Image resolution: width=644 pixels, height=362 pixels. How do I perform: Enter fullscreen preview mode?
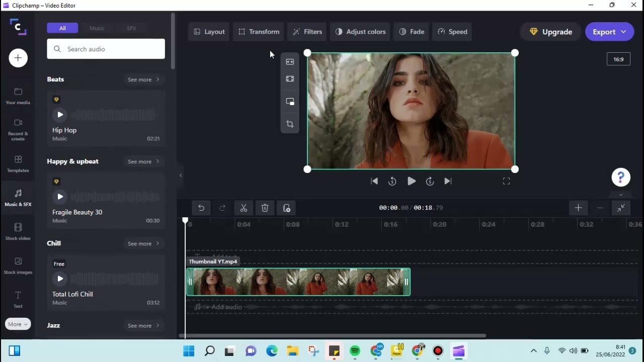506,181
